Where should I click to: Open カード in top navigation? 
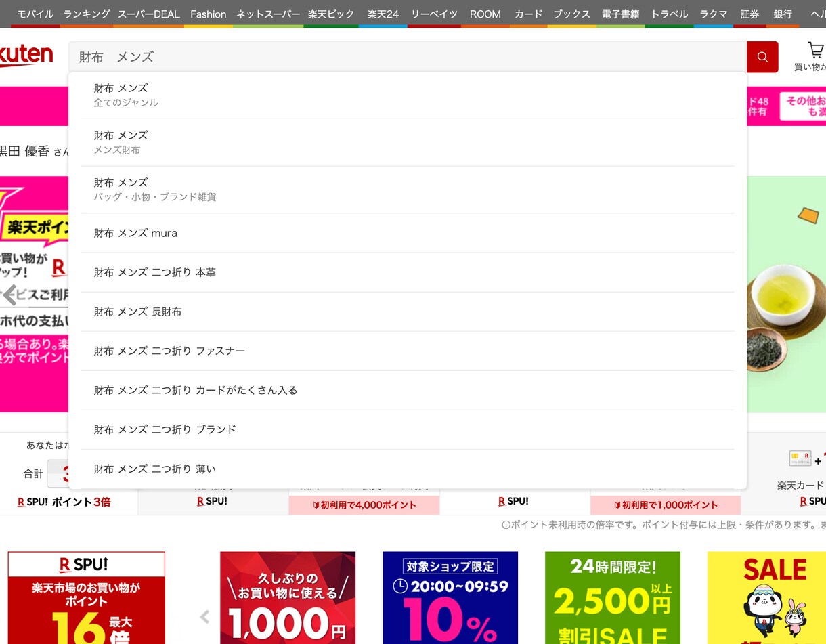529,14
